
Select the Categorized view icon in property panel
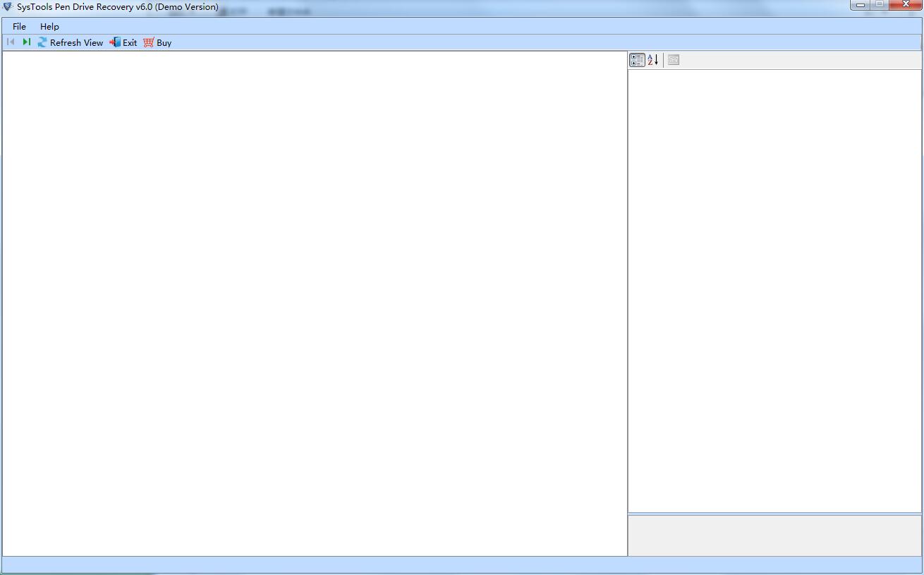(637, 60)
